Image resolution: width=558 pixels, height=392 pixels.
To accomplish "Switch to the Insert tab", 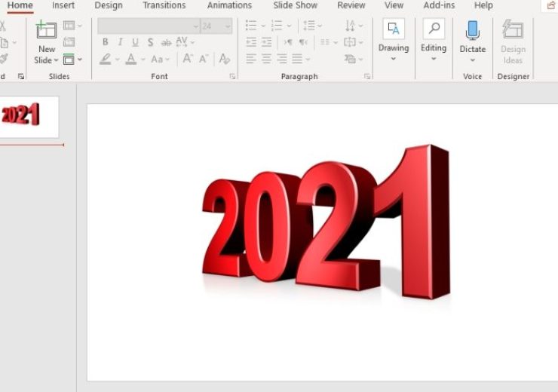I will coord(63,5).
